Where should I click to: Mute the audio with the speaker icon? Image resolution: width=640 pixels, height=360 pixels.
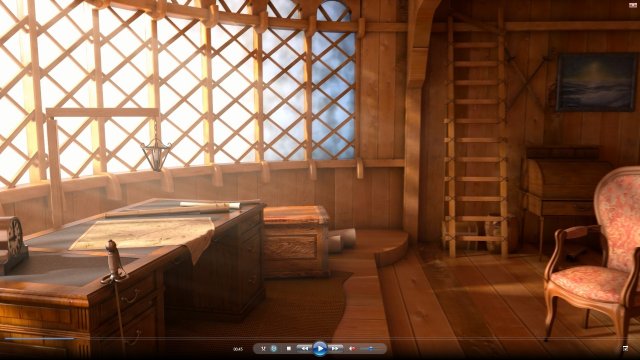[351, 349]
